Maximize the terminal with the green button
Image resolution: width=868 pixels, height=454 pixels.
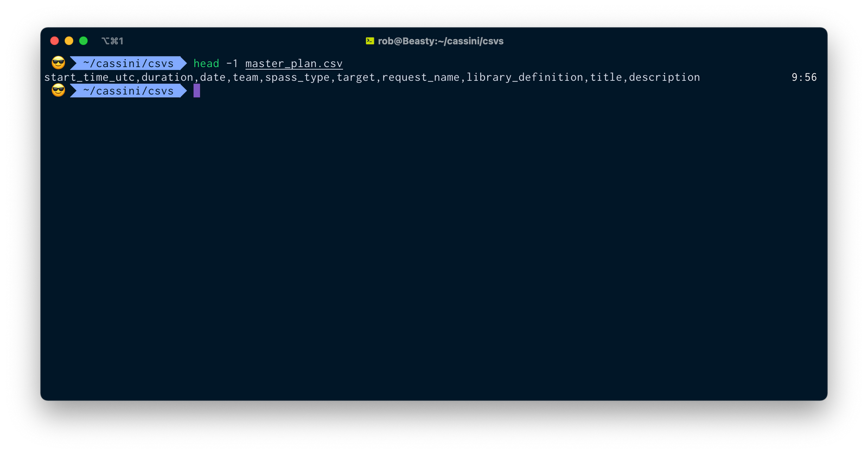84,41
